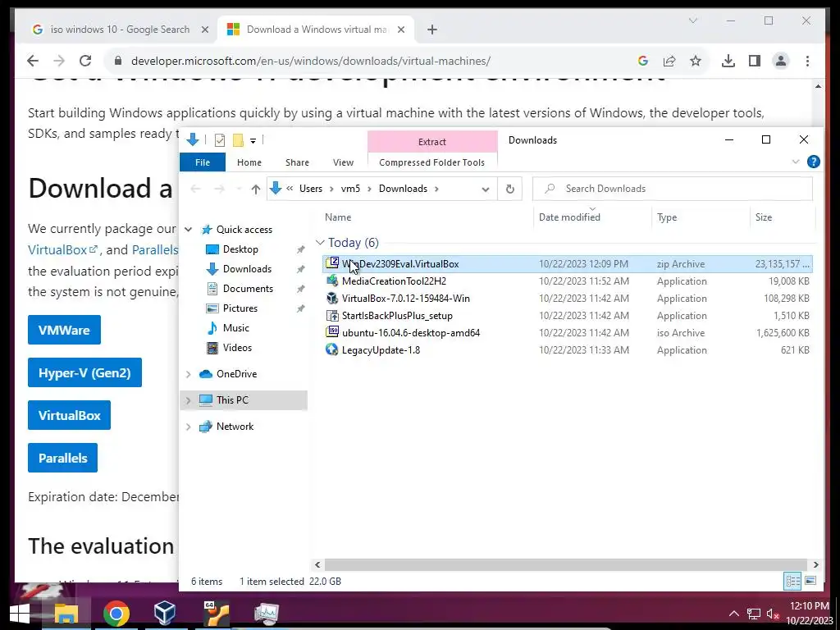Viewport: 840px width, 630px height.
Task: Select the ubuntu-16.04.6-desktop-amd64 iso icon
Action: click(x=332, y=333)
